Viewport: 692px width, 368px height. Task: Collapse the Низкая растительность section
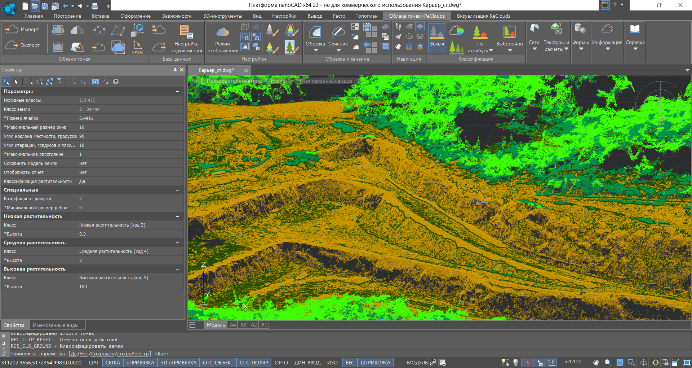pyautogui.click(x=177, y=216)
